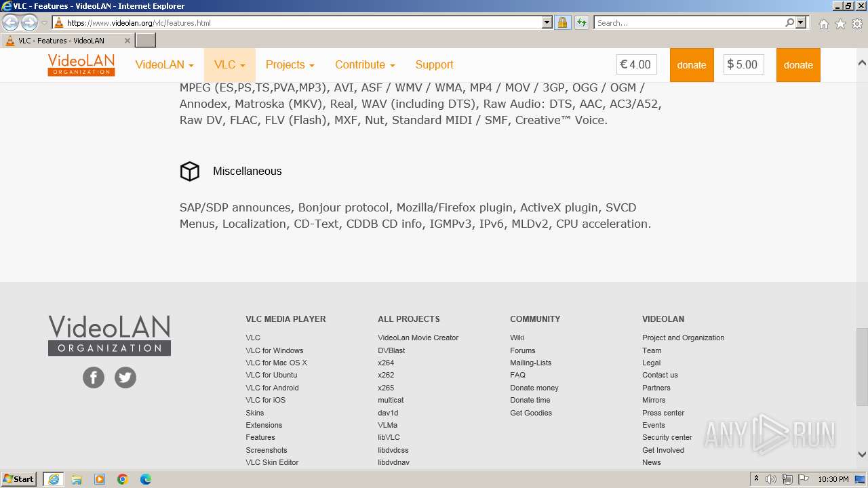This screenshot has width=868, height=488.
Task: Open Favorites star icon
Action: 840,24
